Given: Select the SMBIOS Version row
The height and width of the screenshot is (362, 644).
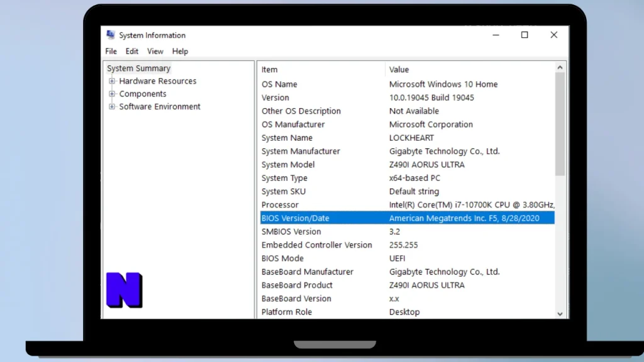Looking at the screenshot, I should 407,231.
